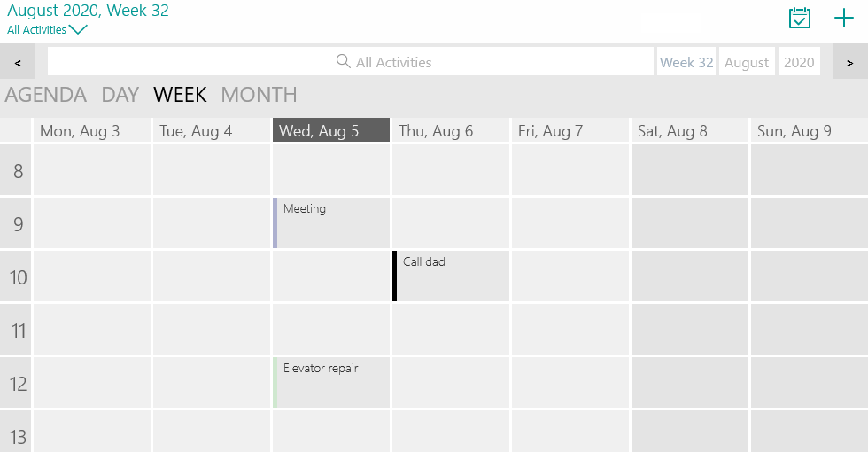Screen dimensions: 868x452
Task: Select the Wed, Aug 5 column header
Action: pos(331,131)
